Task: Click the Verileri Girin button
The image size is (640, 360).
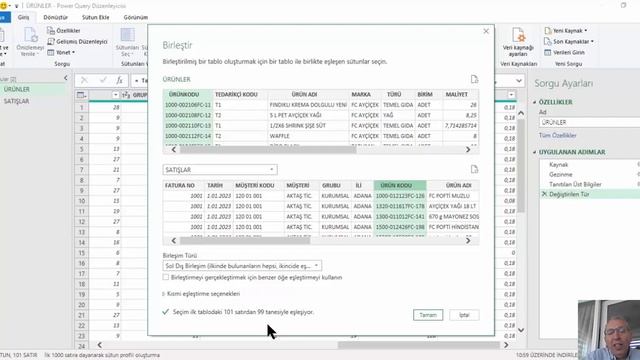Action: [x=565, y=53]
